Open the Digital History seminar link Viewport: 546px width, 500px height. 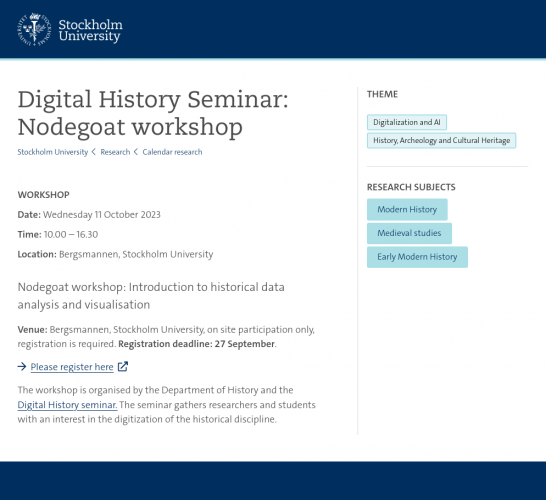click(x=68, y=405)
